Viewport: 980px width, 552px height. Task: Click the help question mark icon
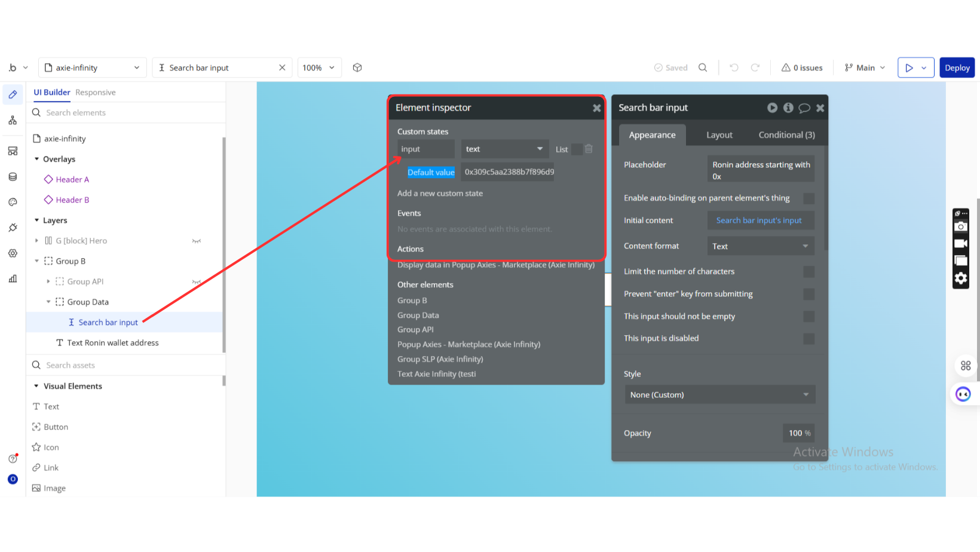(13, 459)
